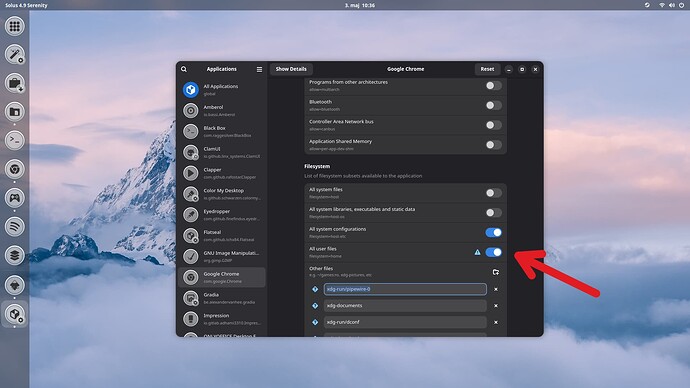This screenshot has height=388, width=690.
Task: Disable All system configurations access
Action: pos(493,232)
